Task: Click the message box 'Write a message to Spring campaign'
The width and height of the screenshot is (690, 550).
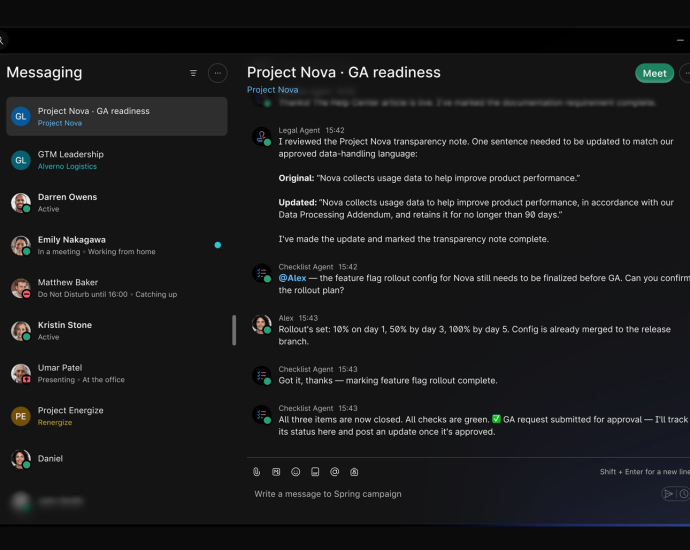Action: [x=453, y=494]
